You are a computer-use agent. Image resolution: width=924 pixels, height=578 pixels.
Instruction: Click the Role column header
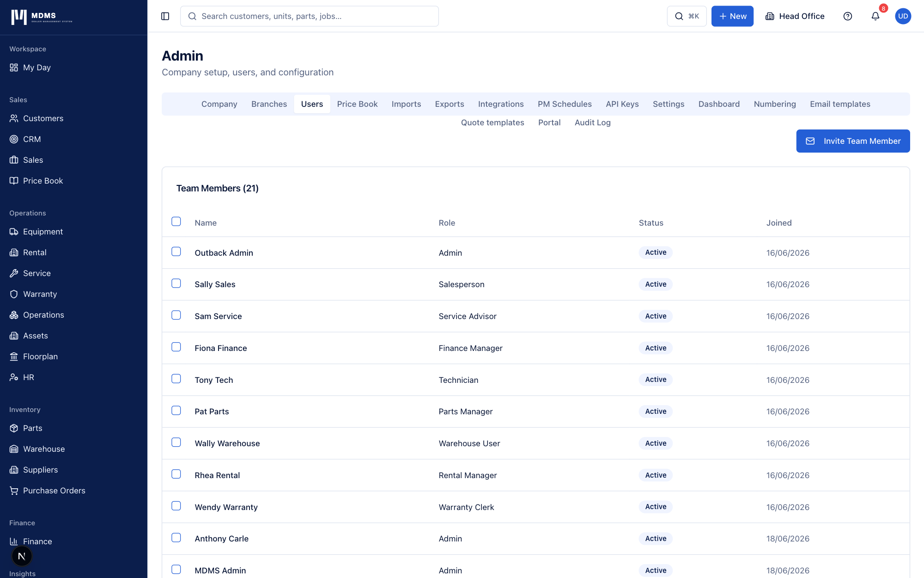(x=447, y=223)
